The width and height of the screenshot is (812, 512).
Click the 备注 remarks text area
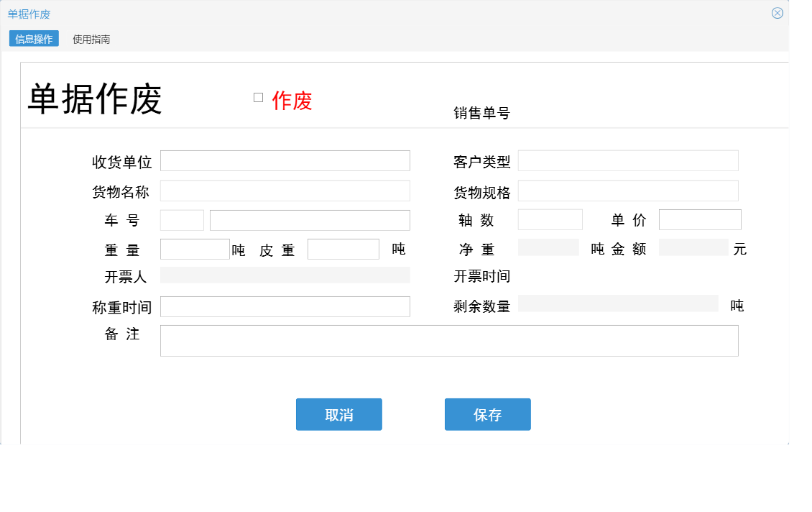[x=449, y=339]
